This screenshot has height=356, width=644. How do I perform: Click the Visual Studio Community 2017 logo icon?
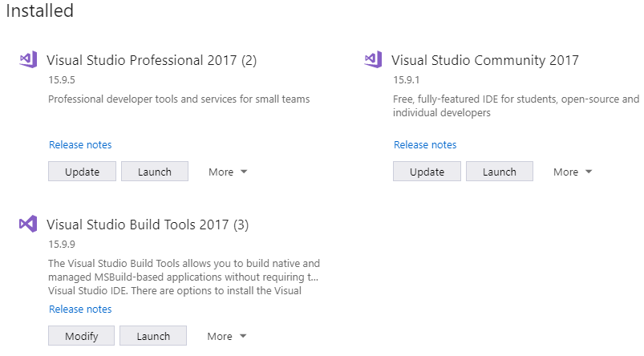[x=374, y=59]
